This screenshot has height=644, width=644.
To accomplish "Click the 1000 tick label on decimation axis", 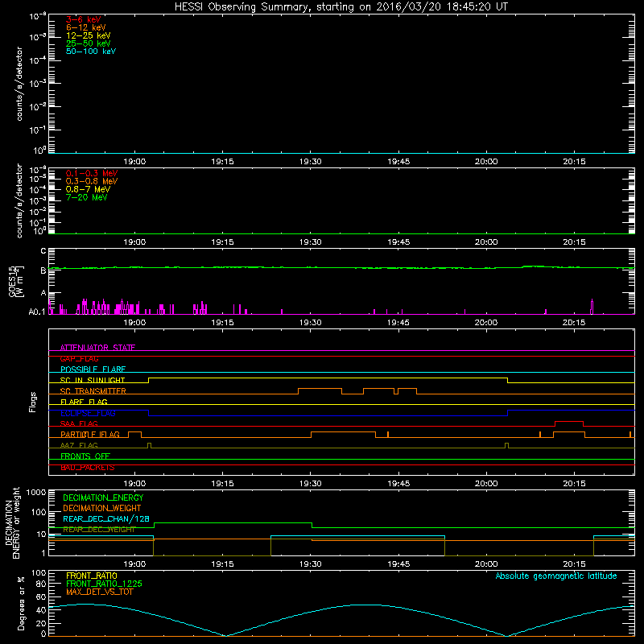I will pyautogui.click(x=36, y=492).
